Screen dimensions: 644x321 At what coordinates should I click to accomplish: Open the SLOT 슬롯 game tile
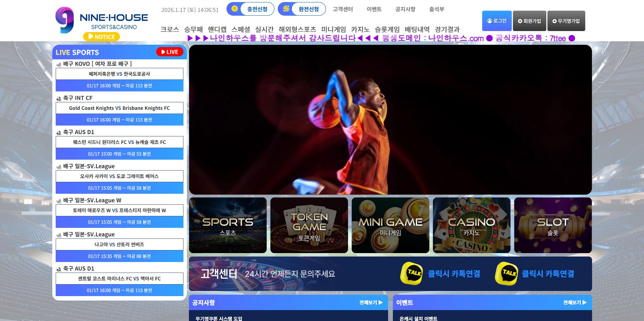coord(553,225)
